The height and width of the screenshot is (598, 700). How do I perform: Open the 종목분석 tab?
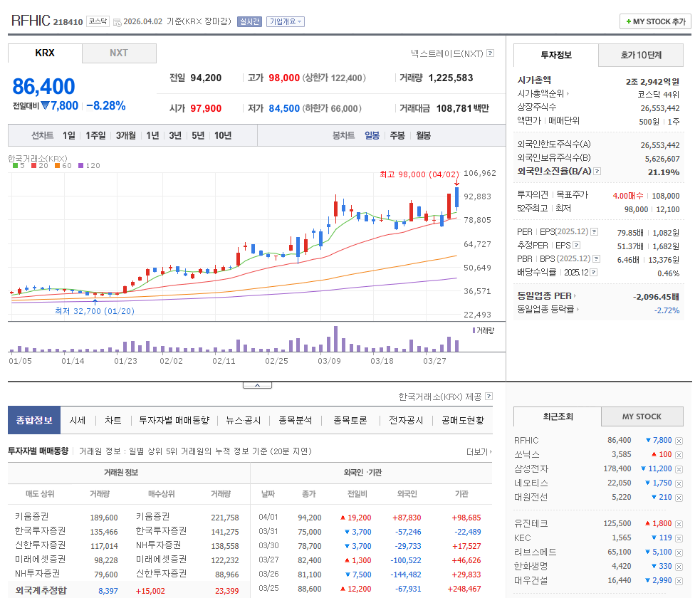click(295, 421)
